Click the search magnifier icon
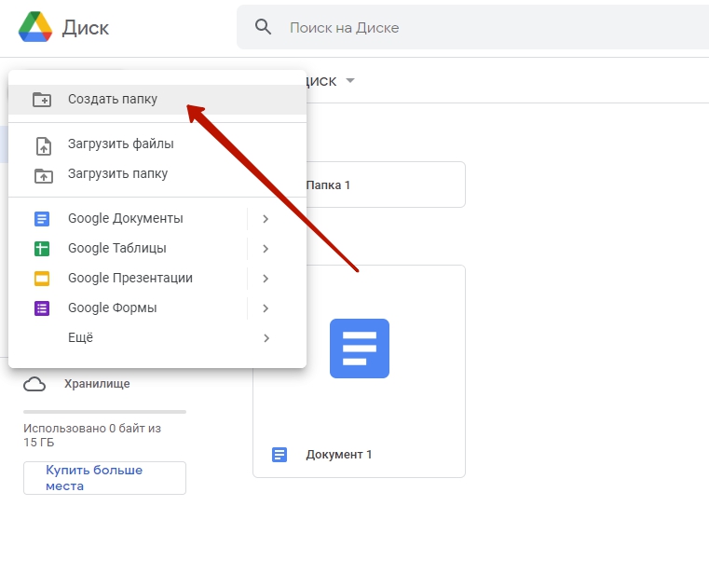 [x=263, y=27]
